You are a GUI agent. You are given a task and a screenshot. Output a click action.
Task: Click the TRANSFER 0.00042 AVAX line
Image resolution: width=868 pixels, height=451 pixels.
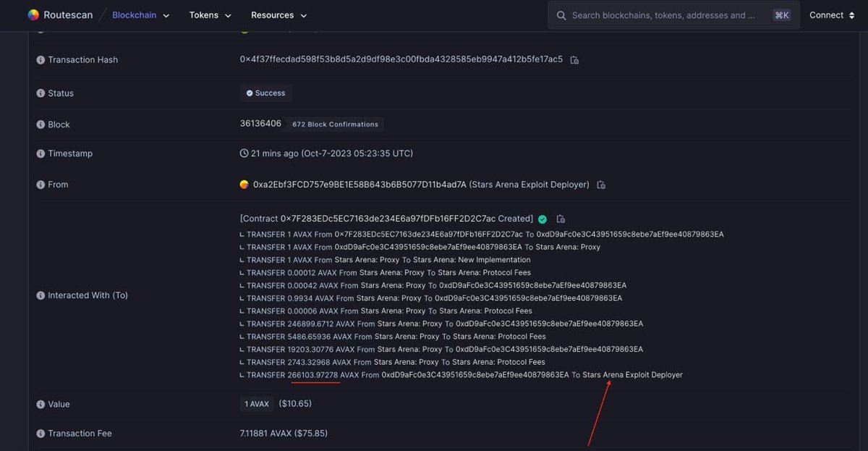point(433,285)
